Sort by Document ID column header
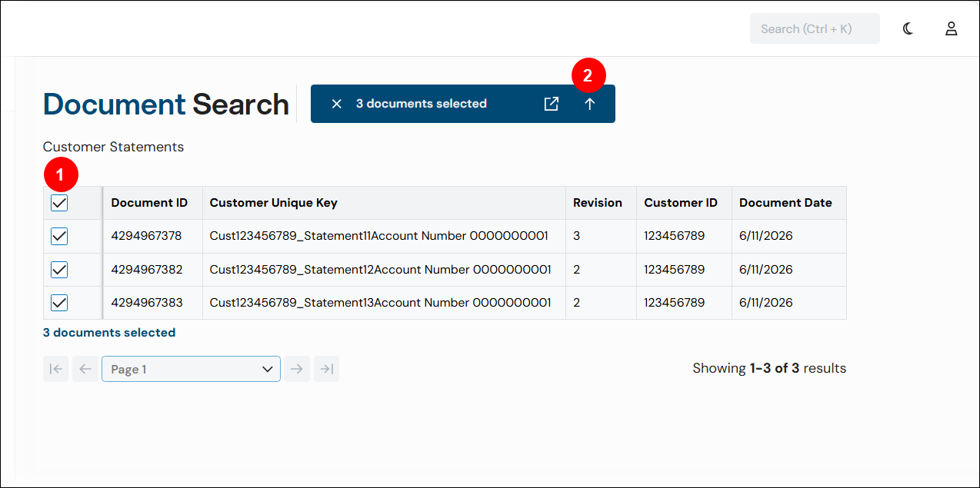Viewport: 980px width, 488px height. point(153,203)
